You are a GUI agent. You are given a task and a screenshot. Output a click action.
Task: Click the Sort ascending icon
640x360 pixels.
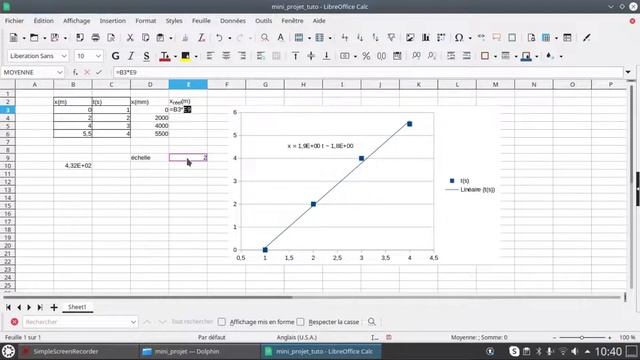360,38
